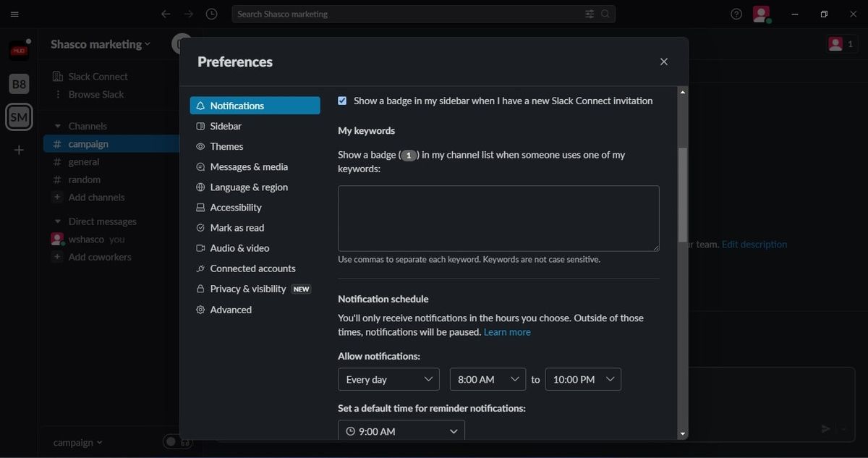Click Edit description link
The width and height of the screenshot is (868, 458).
click(x=754, y=245)
